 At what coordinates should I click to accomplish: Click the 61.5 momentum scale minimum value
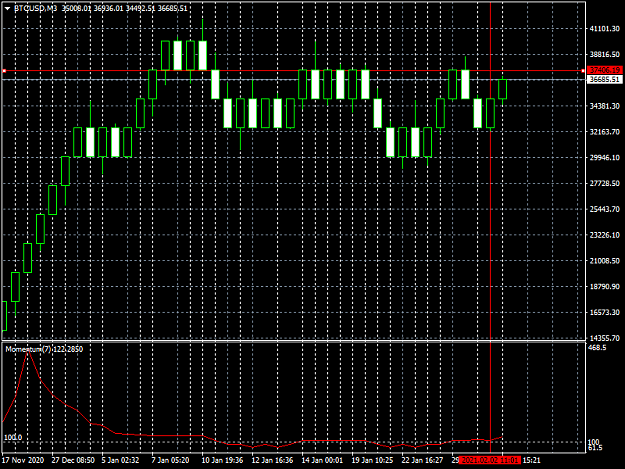pyautogui.click(x=596, y=448)
